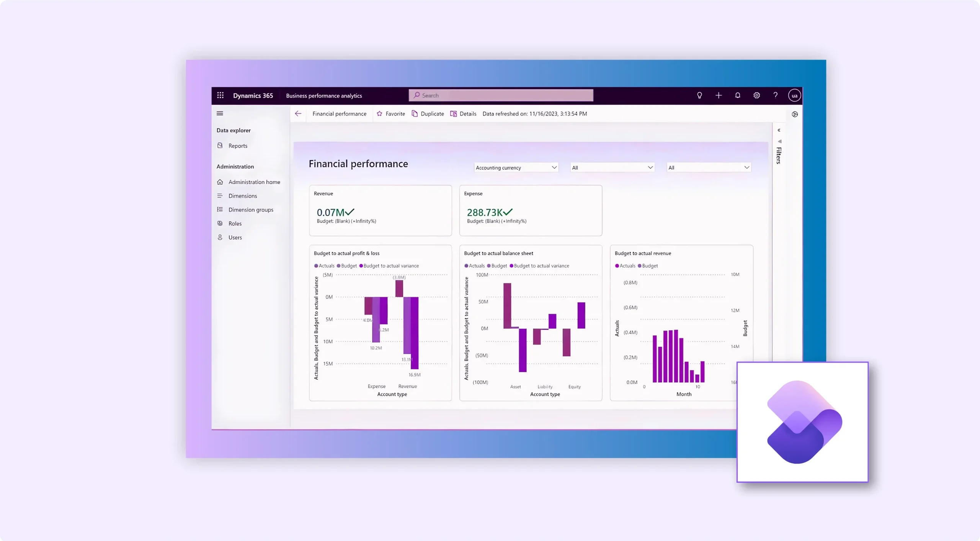Duplicate the report
The width and height of the screenshot is (980, 541).
pos(428,114)
